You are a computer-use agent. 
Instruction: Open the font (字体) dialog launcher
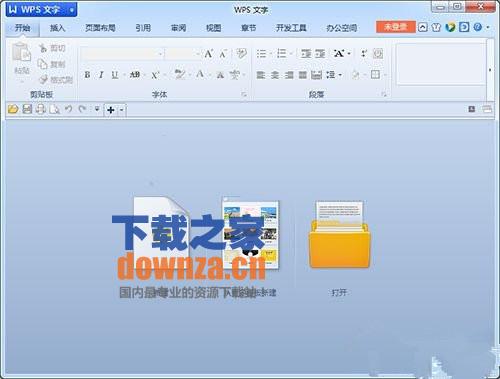pos(244,95)
